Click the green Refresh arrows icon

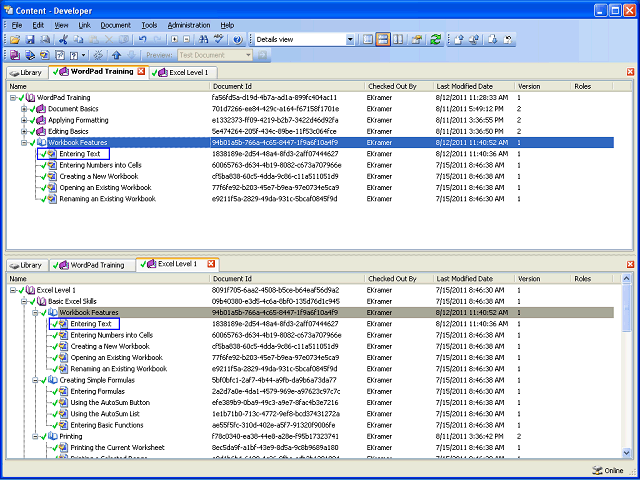click(436, 39)
